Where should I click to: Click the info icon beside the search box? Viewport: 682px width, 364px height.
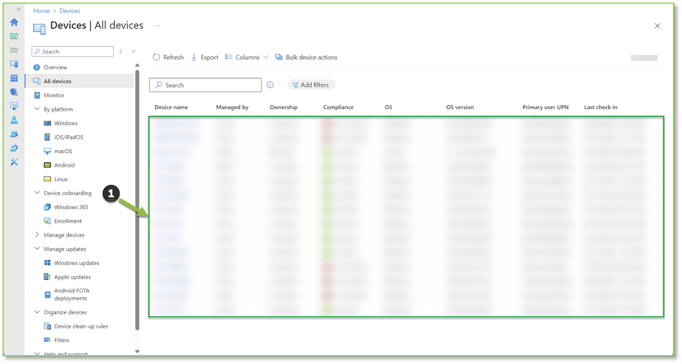click(270, 85)
